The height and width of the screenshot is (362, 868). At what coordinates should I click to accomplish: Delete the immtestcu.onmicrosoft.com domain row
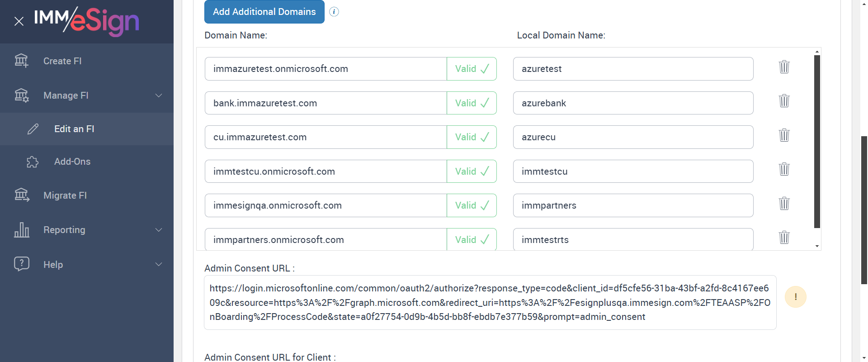(x=784, y=169)
